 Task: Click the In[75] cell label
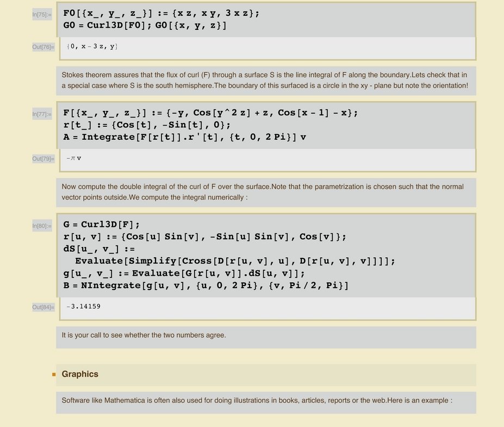(42, 15)
